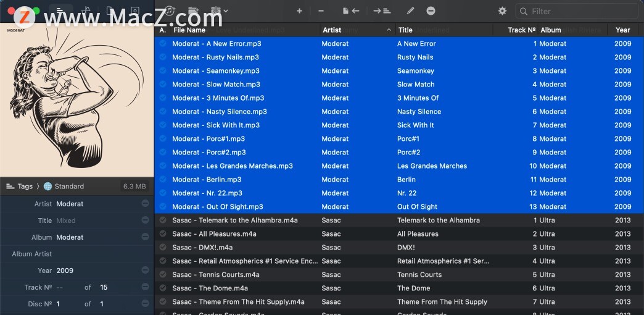
Task: Select the tags list tab icon
Action: (x=60, y=10)
